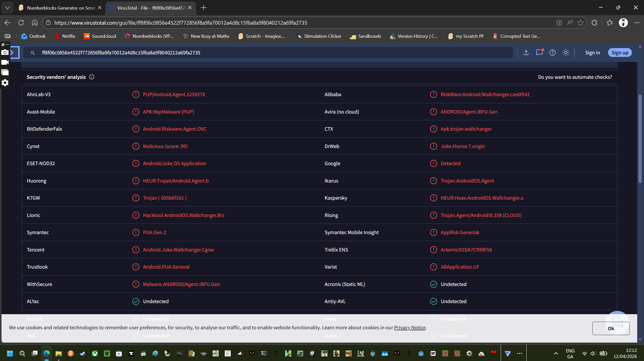Open the tab search dropdown chevron
The image size is (644, 361).
(7, 8)
